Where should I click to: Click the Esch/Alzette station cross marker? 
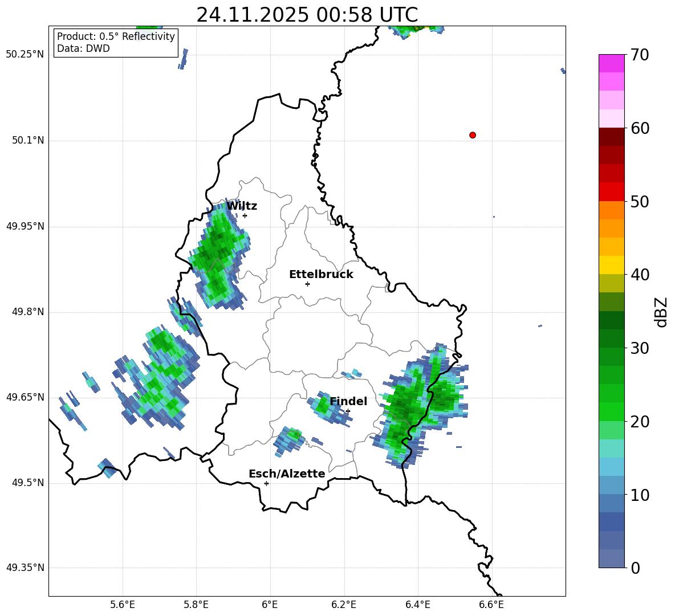(x=266, y=483)
